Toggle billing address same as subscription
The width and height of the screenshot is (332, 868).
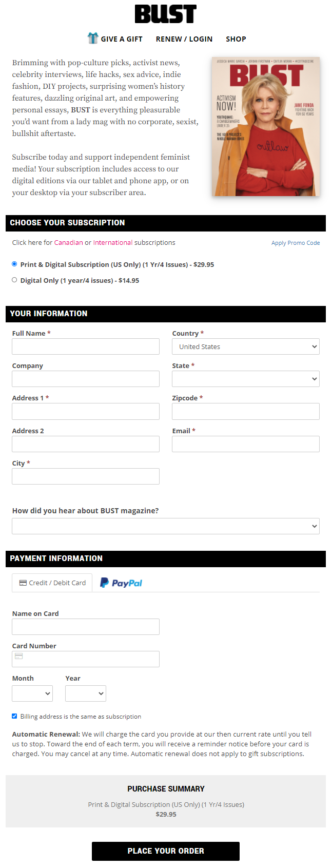[x=14, y=716]
